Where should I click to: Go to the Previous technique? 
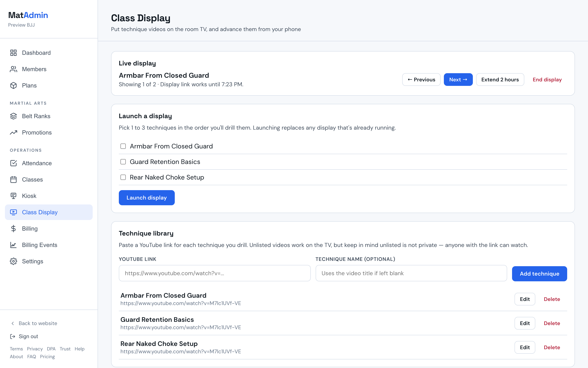coord(421,80)
